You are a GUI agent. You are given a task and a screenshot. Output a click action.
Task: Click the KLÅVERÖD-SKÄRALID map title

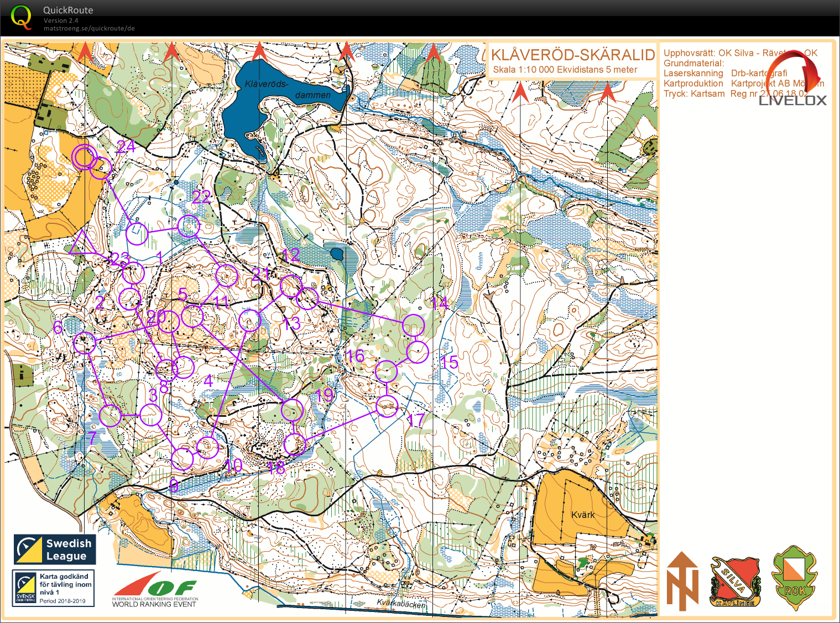(573, 55)
